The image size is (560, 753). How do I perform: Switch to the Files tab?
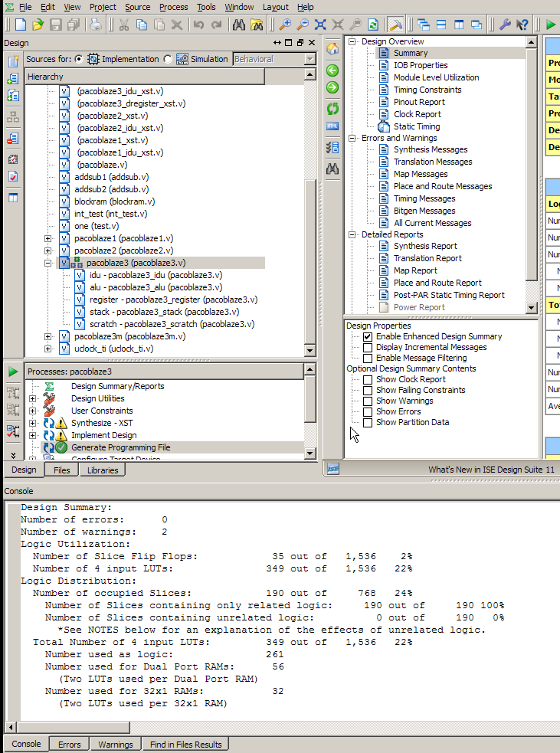tap(61, 470)
